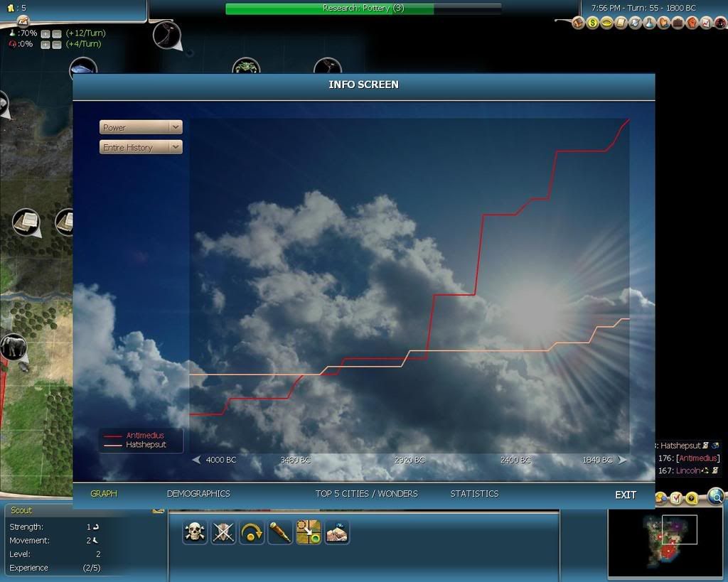
Task: Click Hatshepsut in the scoreboard
Action: click(680, 446)
